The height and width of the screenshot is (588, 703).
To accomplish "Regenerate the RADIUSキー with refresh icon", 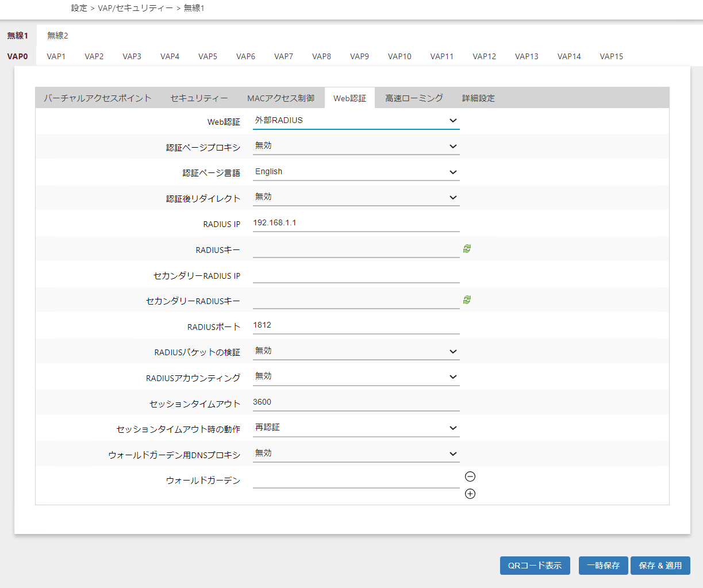I will tap(467, 249).
